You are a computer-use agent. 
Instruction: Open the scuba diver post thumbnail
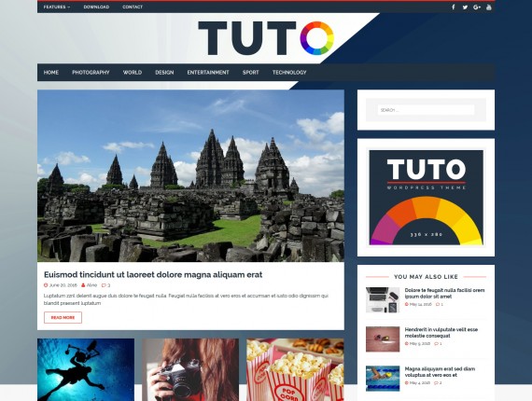86,369
